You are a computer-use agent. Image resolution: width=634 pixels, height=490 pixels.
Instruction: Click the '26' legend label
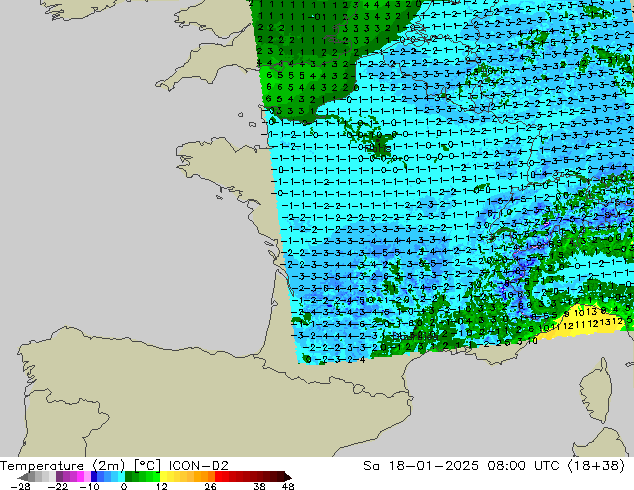[x=210, y=486]
